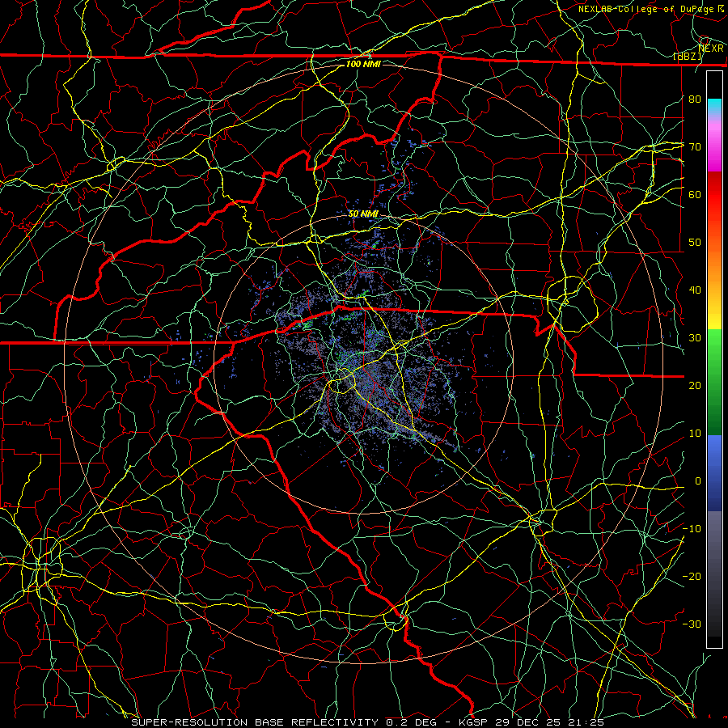The image size is (728, 728).
Task: Click the 50 value on dBZ scale
Action: pos(695,243)
